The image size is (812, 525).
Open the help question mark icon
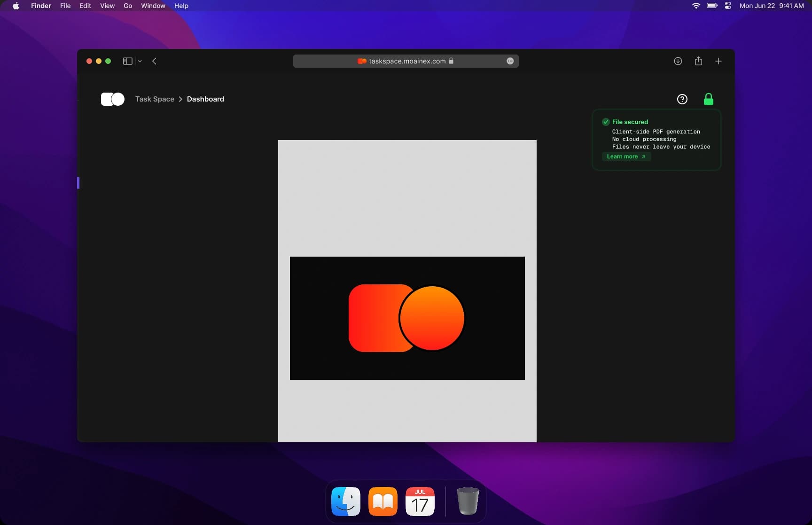point(682,99)
